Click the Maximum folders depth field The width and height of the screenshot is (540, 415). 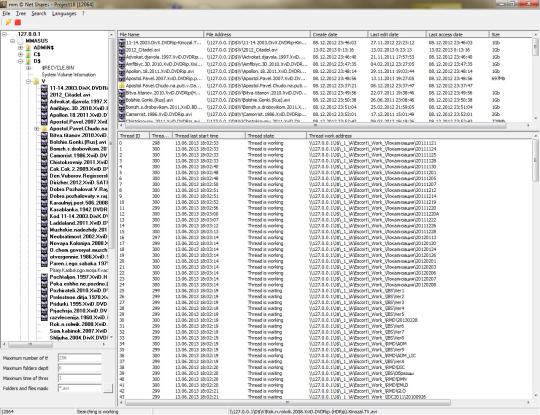click(x=80, y=368)
